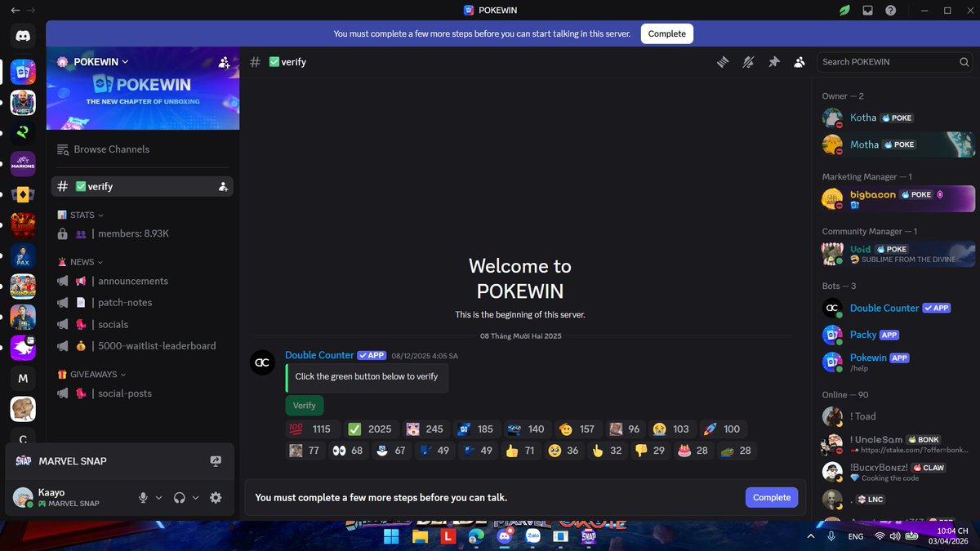Open Kotha's profile in member list
Viewport: 980px width, 551px height.
[x=897, y=118]
